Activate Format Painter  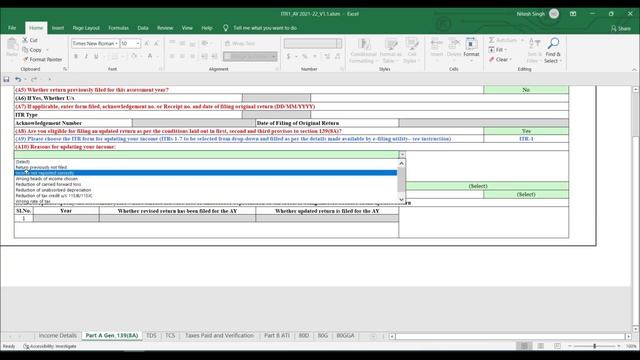(x=42, y=60)
